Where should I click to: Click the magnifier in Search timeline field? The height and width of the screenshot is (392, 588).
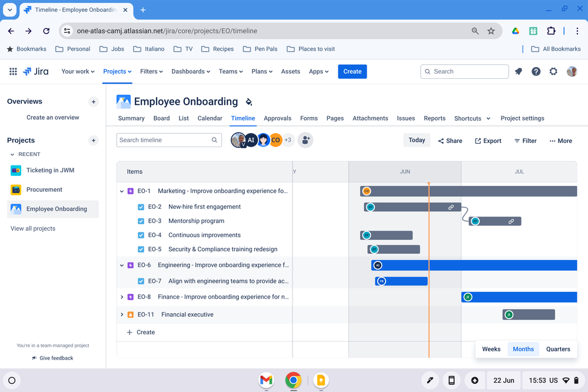coord(214,140)
